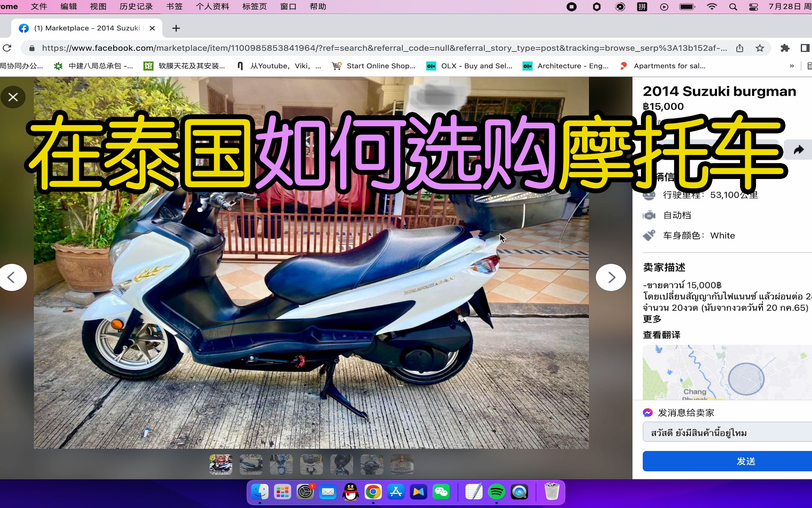The image size is (812, 508).
Task: Select the Marketplace - 2014 Suzuki tab
Action: 86,28
